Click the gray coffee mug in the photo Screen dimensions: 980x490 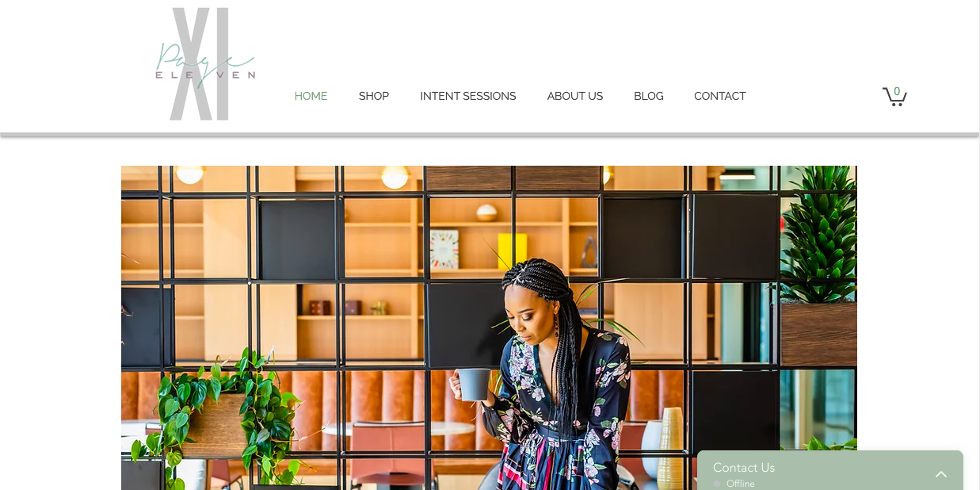coord(472,384)
